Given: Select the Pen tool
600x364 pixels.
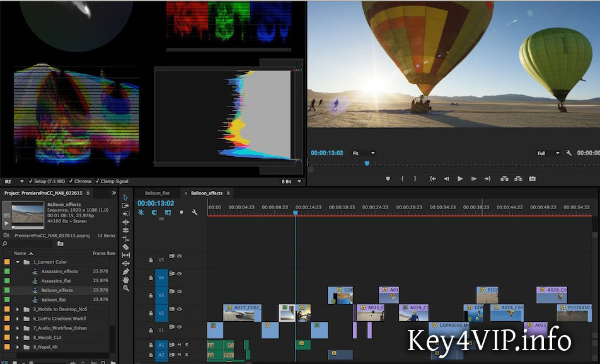Looking at the screenshot, I should 125,272.
